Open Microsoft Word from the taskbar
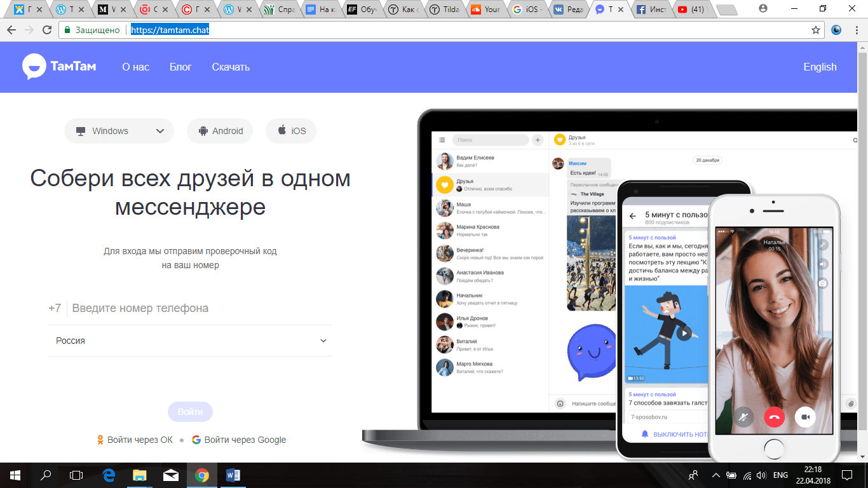Viewport: 868px width, 488px height. [233, 475]
